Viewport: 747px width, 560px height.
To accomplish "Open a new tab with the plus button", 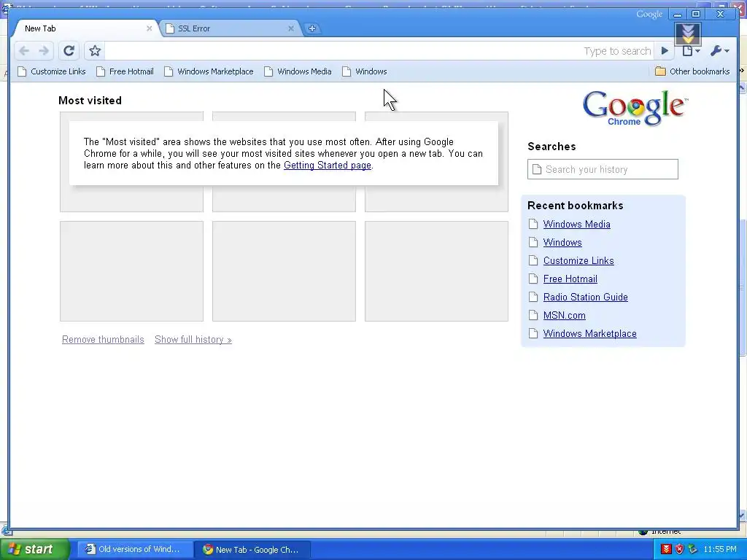I will point(311,28).
